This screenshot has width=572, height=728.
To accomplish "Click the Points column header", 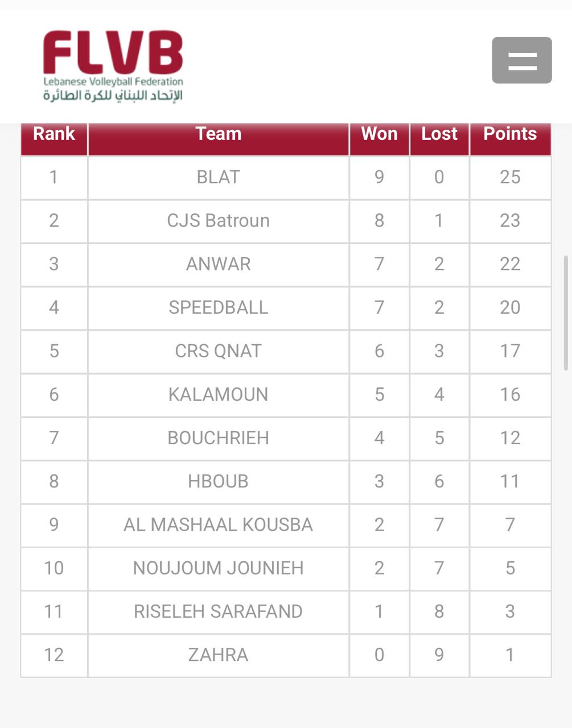I will (x=510, y=134).
